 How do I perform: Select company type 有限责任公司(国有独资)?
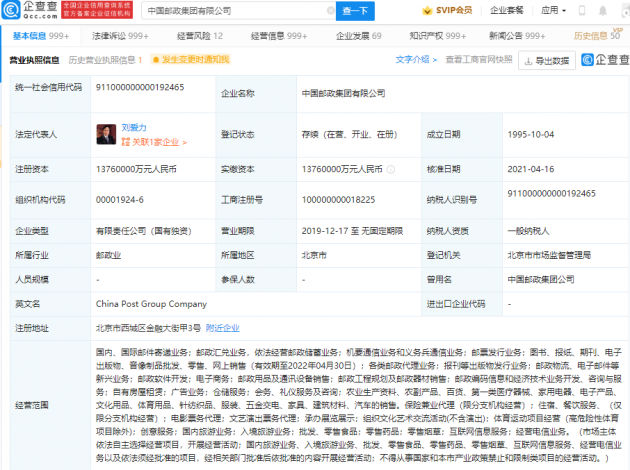pyautogui.click(x=144, y=231)
